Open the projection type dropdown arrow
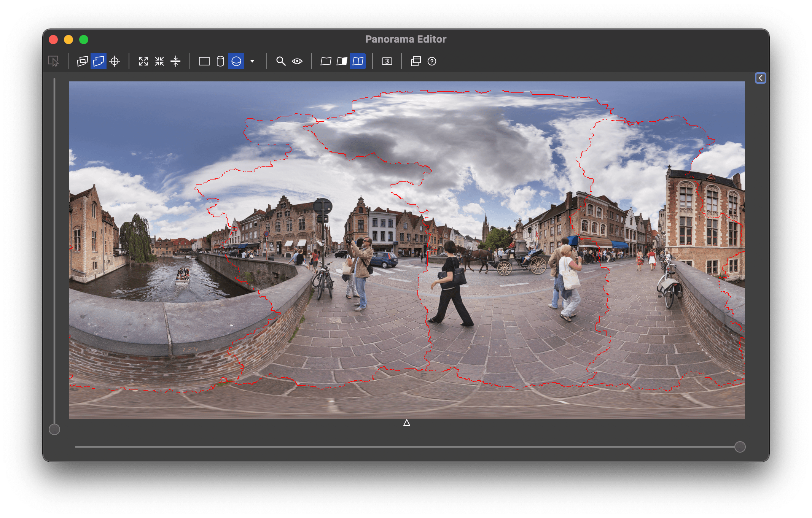 click(x=252, y=61)
